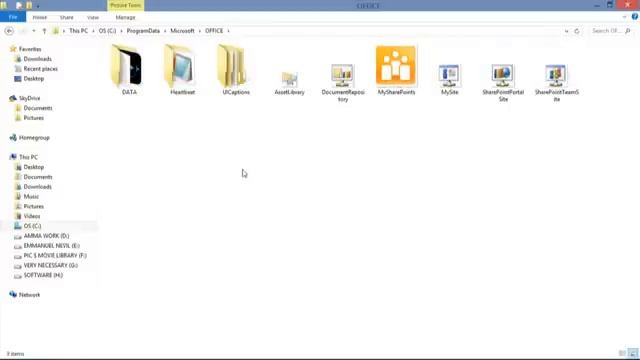640x360 pixels.
Task: Select the DocumentRepository item
Action: [343, 83]
